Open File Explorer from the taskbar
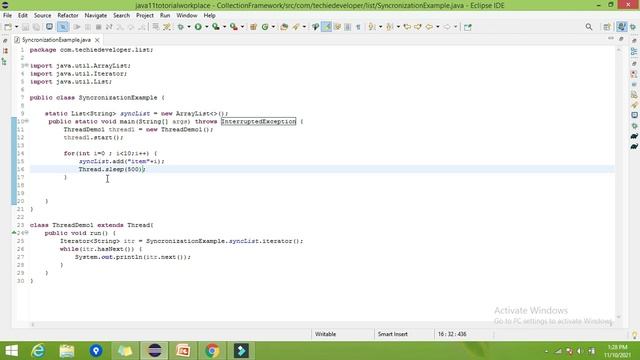Screen dimensions: 640x360 tap(67, 351)
